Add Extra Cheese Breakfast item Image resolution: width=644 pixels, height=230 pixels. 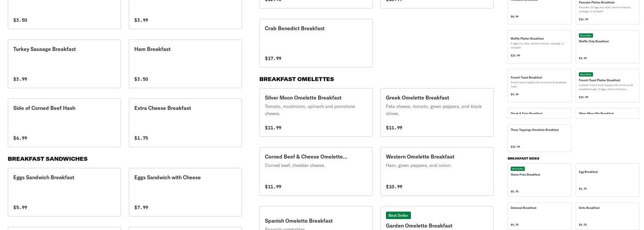[185, 123]
